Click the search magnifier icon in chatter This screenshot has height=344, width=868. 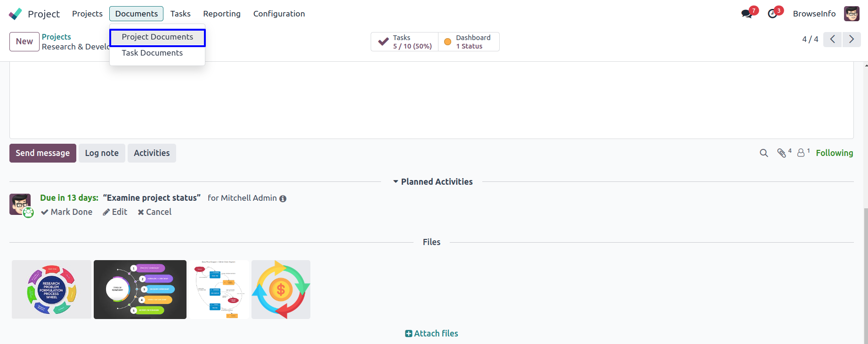coord(764,153)
